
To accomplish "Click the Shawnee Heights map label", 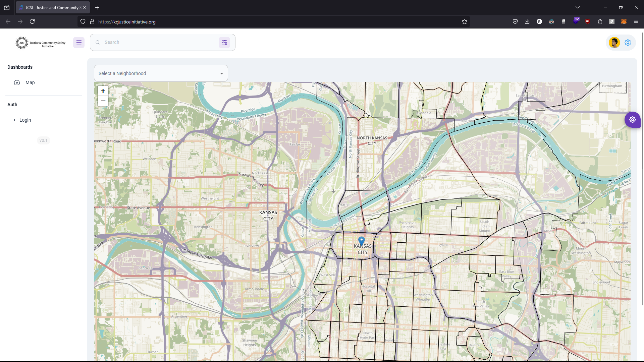I will (x=250, y=343).
